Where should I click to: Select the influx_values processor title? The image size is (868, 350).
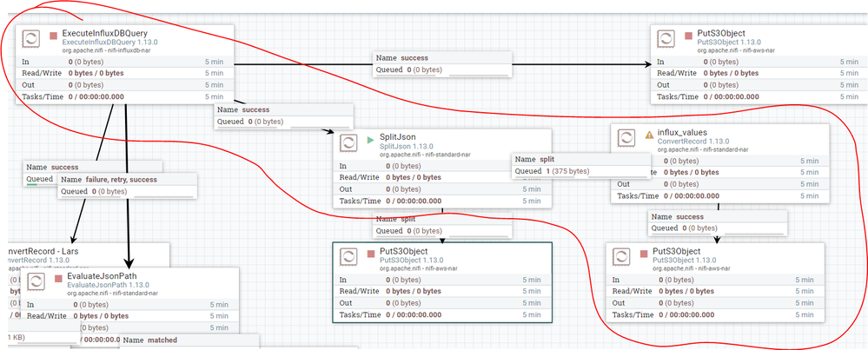coord(684,133)
